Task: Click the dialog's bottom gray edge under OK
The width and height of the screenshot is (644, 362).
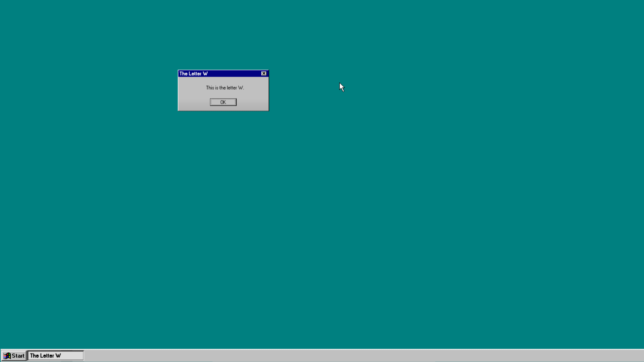Action: point(223,109)
